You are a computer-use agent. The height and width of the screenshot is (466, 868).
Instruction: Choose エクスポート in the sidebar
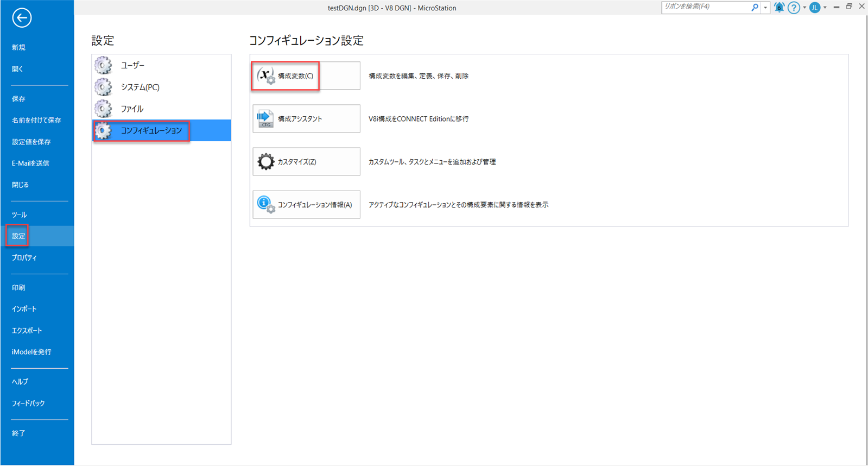37,330
